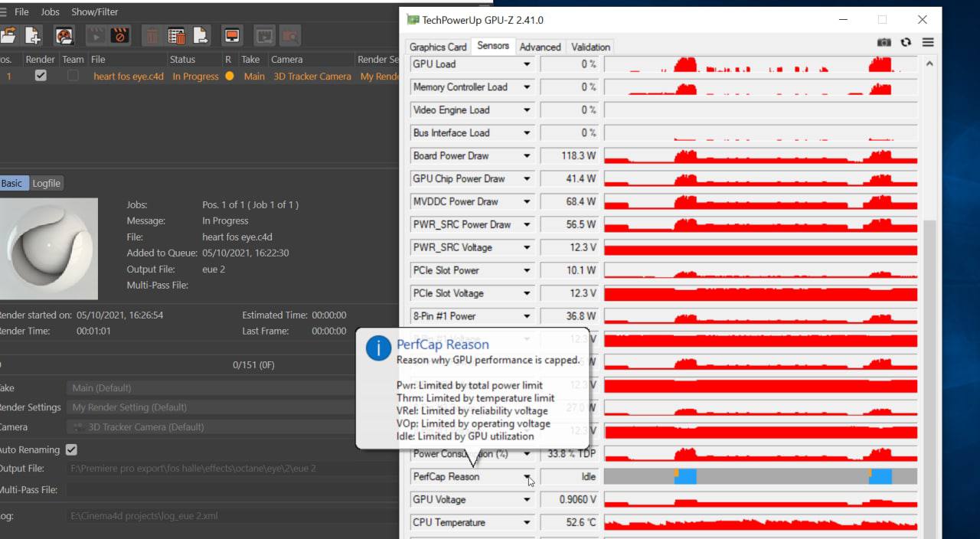This screenshot has height=539, width=980.
Task: Click the Delete All jobs list icon
Action: point(177,35)
